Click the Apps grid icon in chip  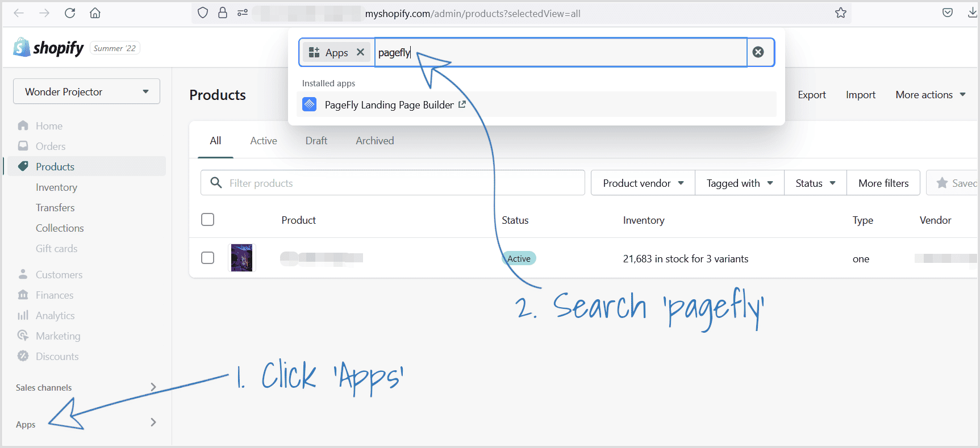pyautogui.click(x=314, y=52)
